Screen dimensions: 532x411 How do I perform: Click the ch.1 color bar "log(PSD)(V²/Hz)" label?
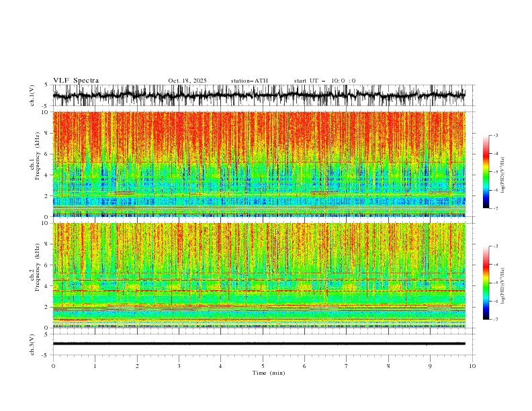click(x=503, y=175)
